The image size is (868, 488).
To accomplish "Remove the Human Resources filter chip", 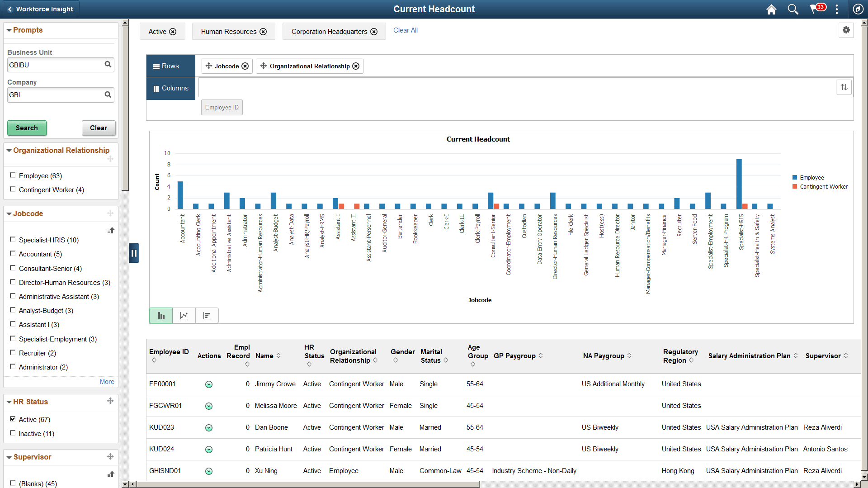I will [264, 32].
